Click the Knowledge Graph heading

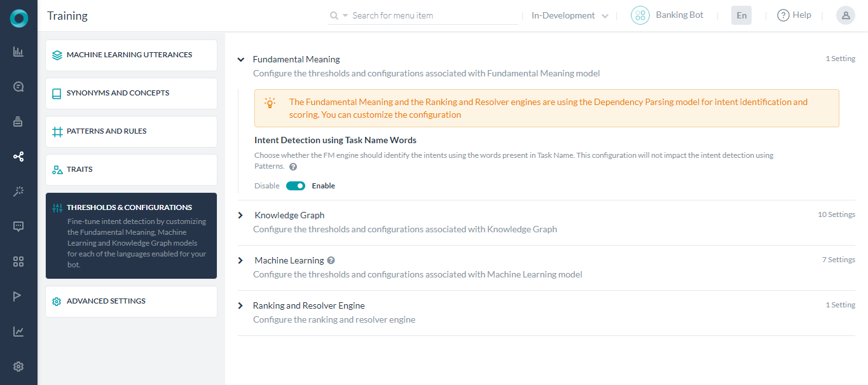289,215
